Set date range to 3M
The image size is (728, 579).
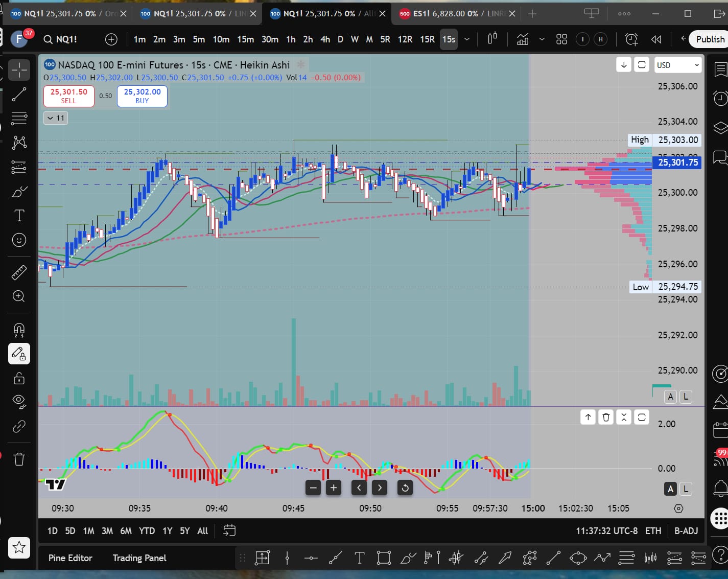click(107, 531)
